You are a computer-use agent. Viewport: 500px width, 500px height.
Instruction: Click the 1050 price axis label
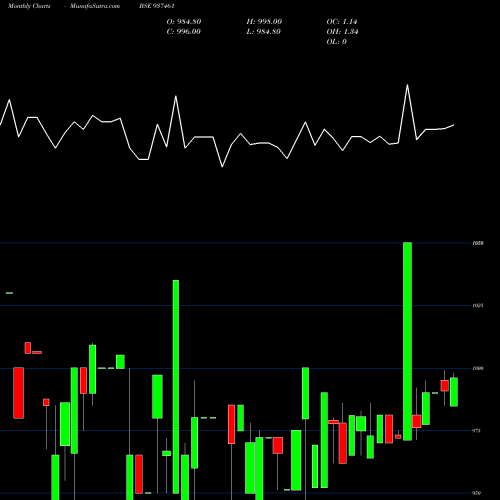[x=478, y=243]
